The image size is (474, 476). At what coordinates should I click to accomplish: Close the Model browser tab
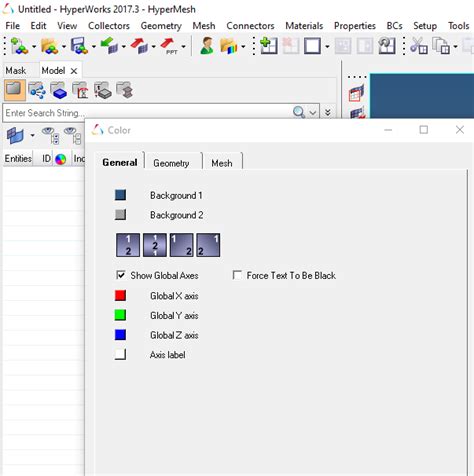[x=74, y=71]
